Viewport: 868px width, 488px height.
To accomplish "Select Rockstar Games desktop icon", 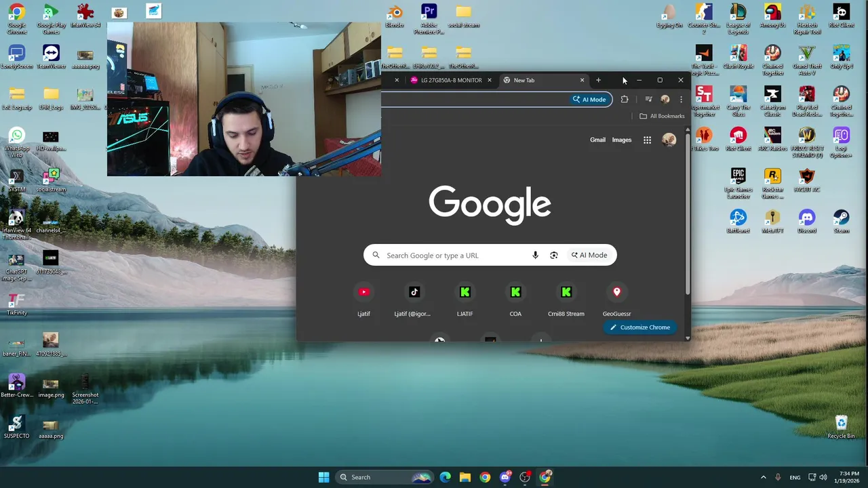I will click(x=772, y=183).
